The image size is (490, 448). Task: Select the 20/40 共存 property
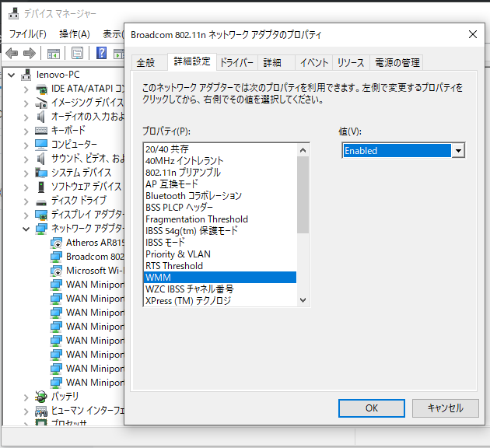pyautogui.click(x=220, y=149)
